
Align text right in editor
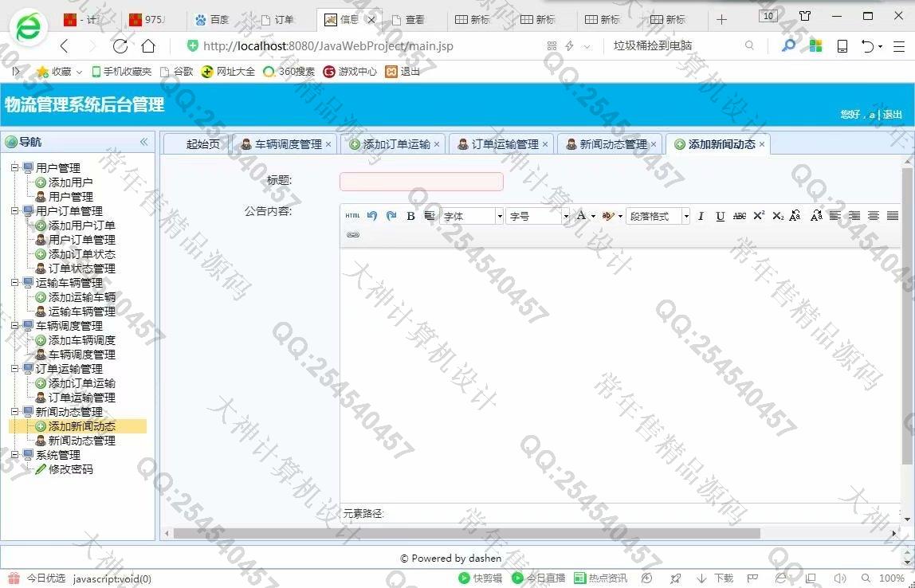pos(854,216)
